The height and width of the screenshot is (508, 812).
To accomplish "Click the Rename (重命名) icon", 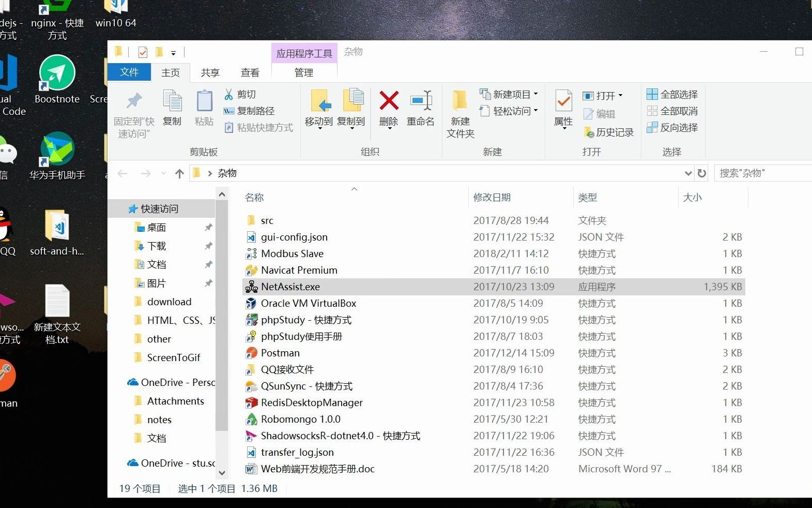I will (421, 100).
